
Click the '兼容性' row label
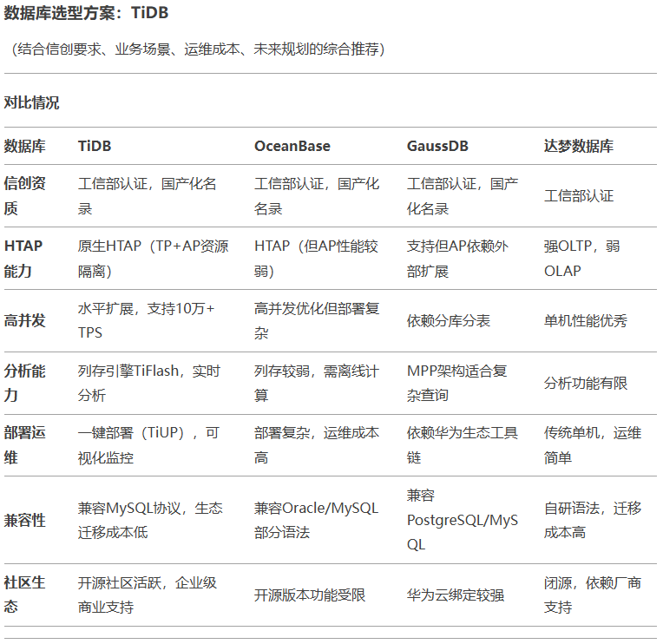(x=25, y=520)
